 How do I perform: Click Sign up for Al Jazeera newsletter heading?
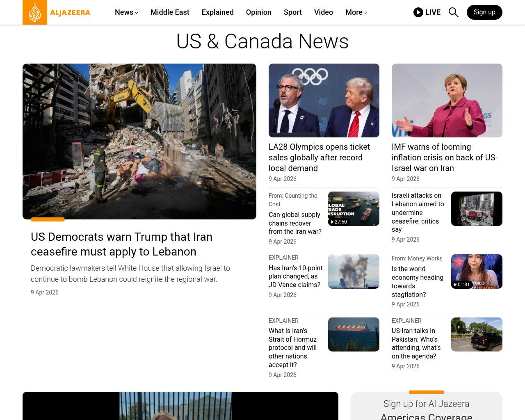click(427, 410)
